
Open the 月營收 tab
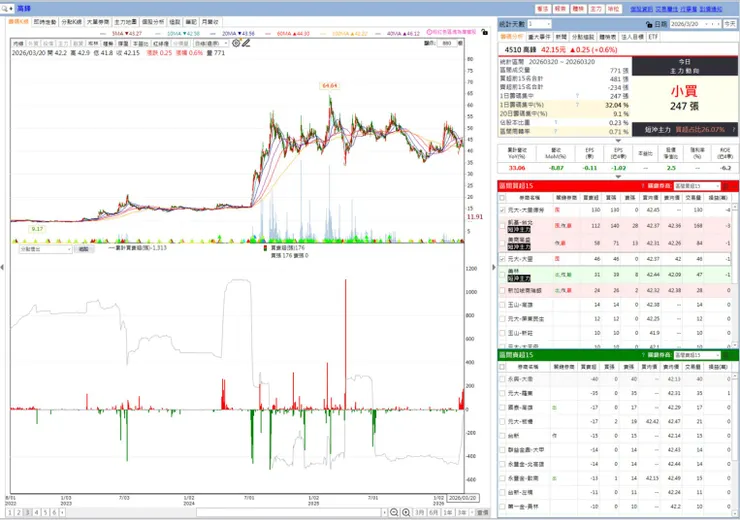click(210, 22)
